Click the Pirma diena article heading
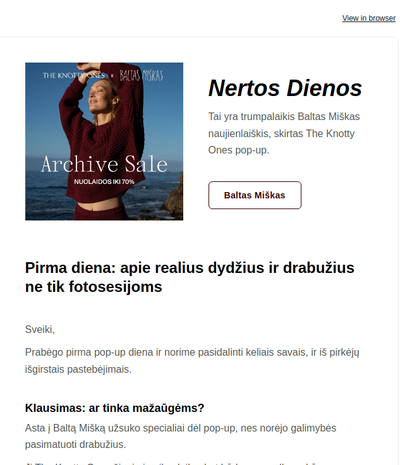The image size is (400, 465). 190,277
